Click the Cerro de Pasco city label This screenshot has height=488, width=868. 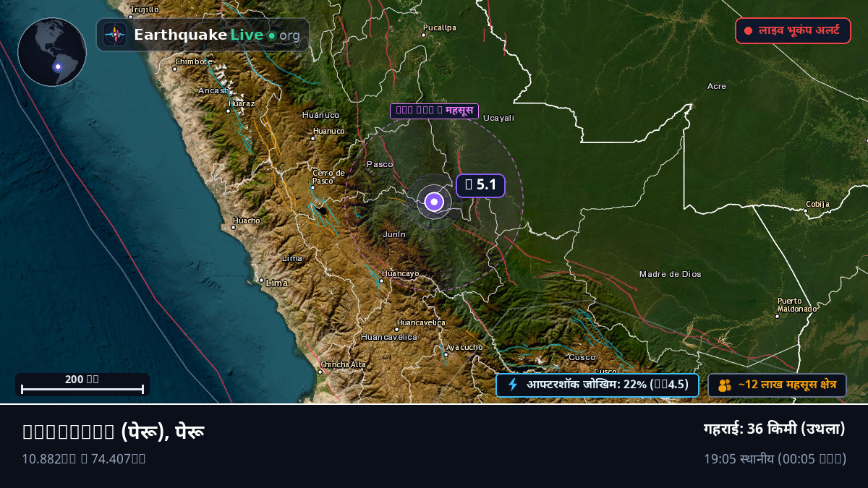(x=328, y=176)
